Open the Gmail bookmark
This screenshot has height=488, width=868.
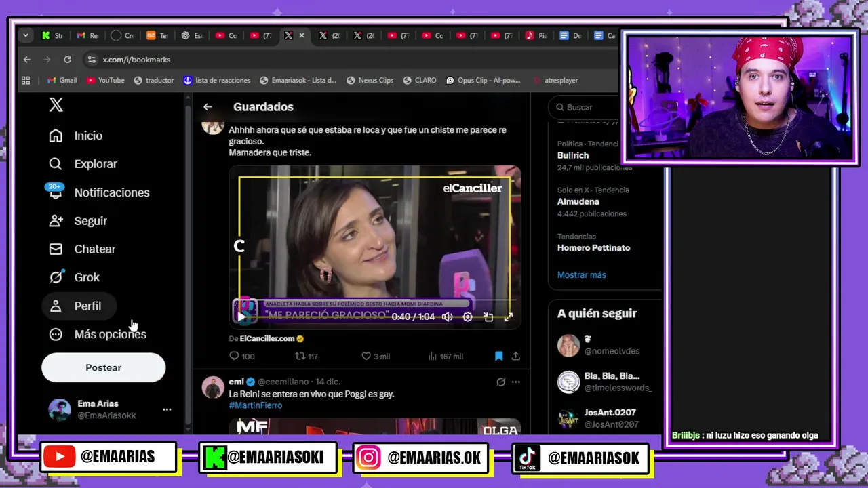coord(62,80)
